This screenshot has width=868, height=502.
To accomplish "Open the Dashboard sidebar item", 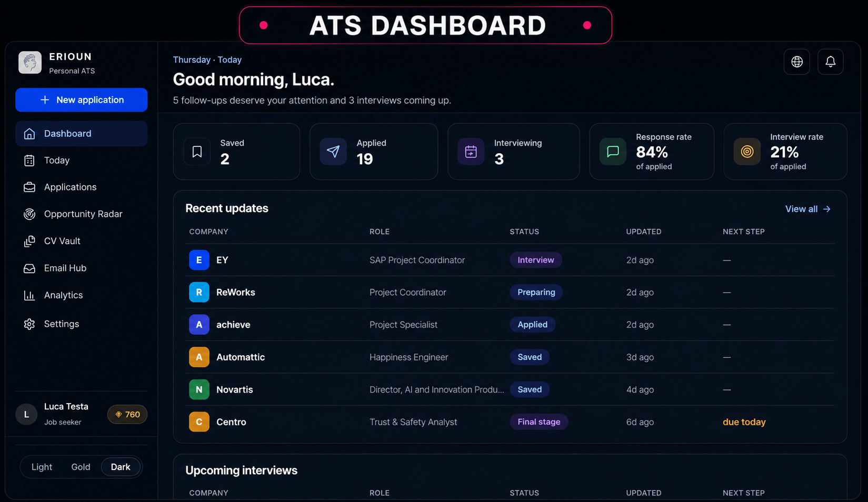I will click(x=81, y=134).
